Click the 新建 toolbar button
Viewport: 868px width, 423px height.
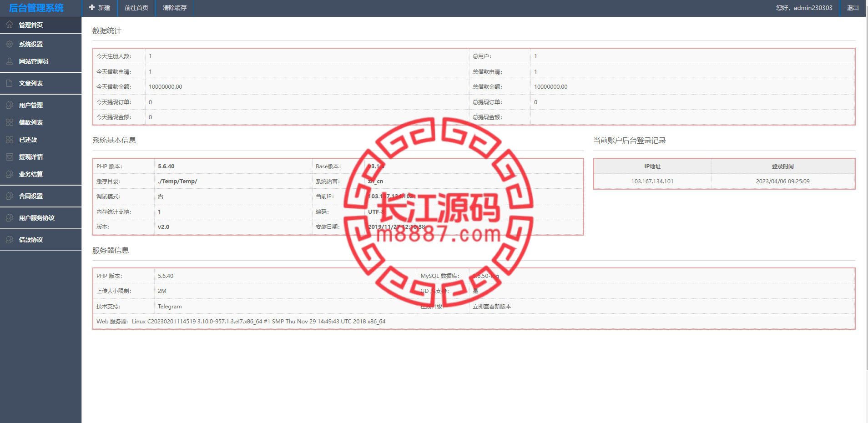coord(100,8)
